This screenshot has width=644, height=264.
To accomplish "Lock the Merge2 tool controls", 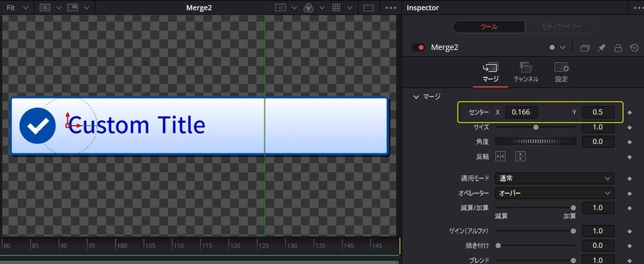I will tap(618, 48).
